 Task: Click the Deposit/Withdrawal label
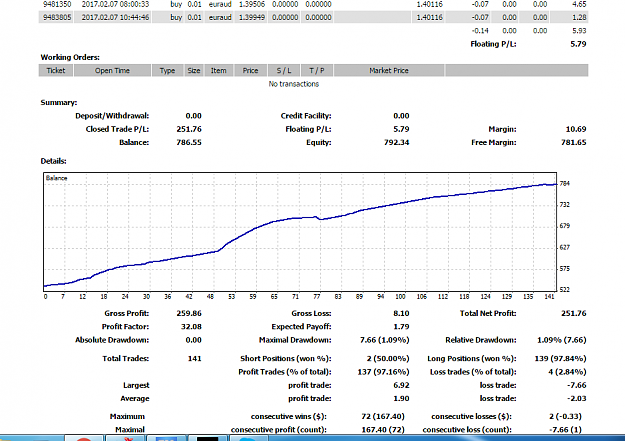pyautogui.click(x=112, y=116)
